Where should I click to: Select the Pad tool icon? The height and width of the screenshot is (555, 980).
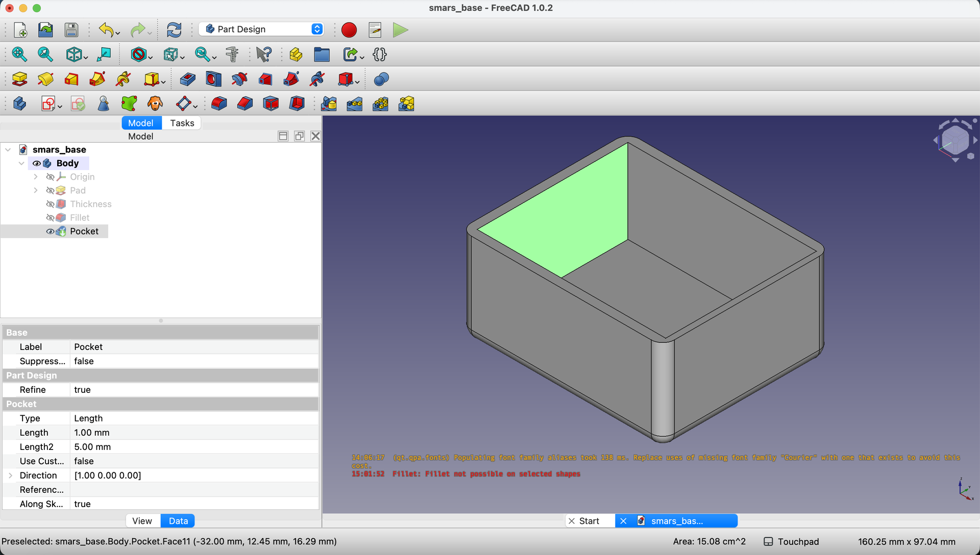(19, 79)
